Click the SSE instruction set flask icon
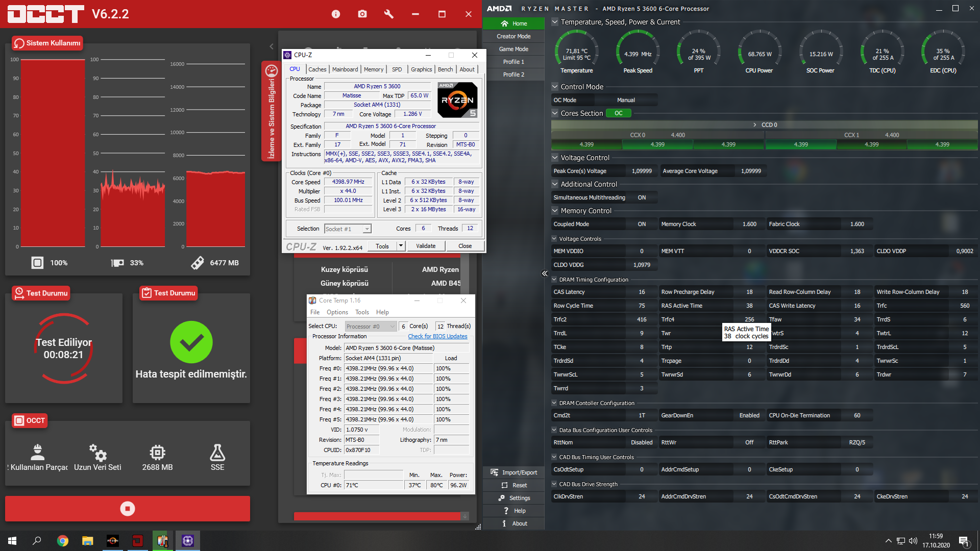The width and height of the screenshot is (980, 551). [x=217, y=453]
